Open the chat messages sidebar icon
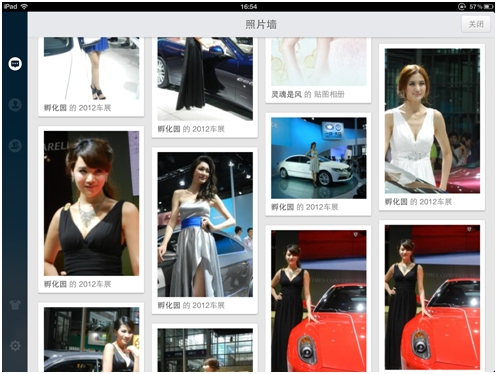The width and height of the screenshot is (497, 374). click(15, 63)
